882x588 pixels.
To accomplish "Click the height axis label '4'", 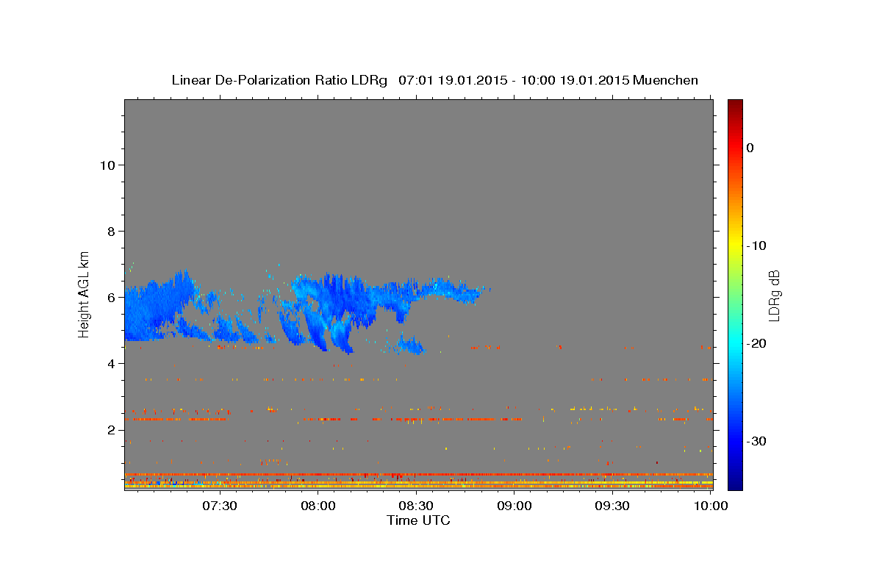I will coord(110,363).
